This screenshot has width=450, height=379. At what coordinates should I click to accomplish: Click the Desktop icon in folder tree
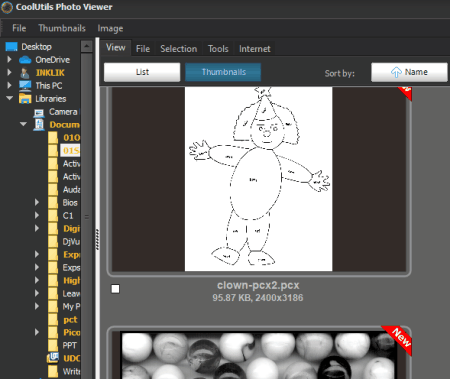[12, 47]
